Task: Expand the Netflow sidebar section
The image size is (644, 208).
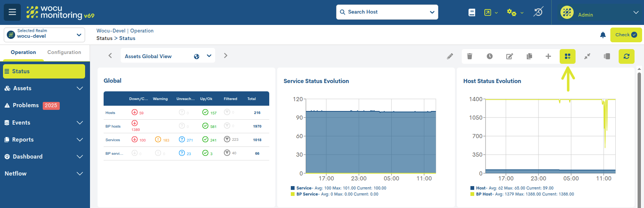Action: click(x=80, y=174)
